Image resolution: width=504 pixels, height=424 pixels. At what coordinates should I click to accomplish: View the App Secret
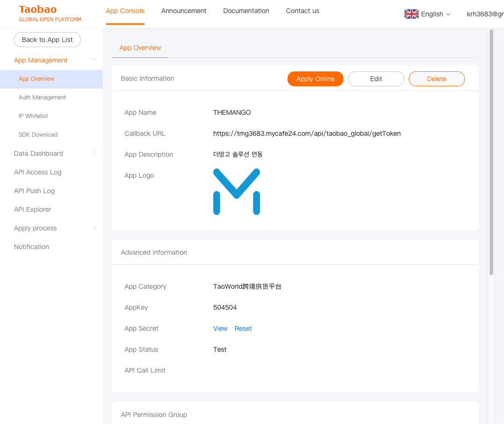220,328
